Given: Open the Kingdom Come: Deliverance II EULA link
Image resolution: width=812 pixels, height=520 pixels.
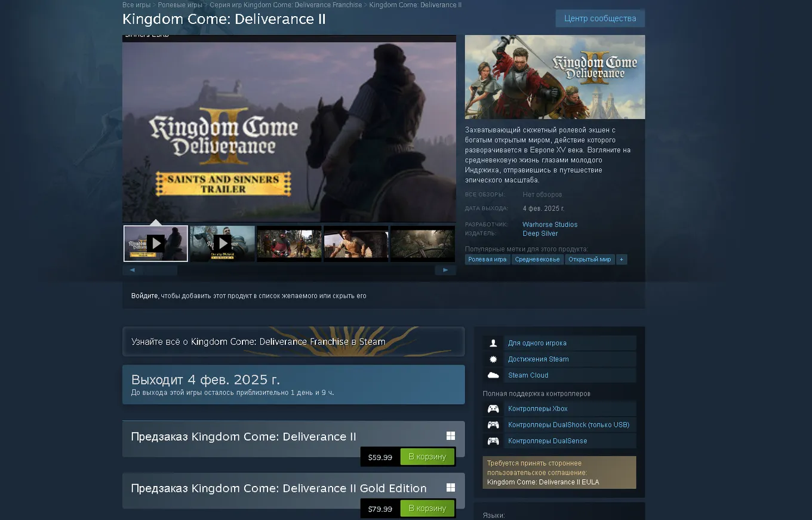Looking at the screenshot, I should (x=543, y=482).
